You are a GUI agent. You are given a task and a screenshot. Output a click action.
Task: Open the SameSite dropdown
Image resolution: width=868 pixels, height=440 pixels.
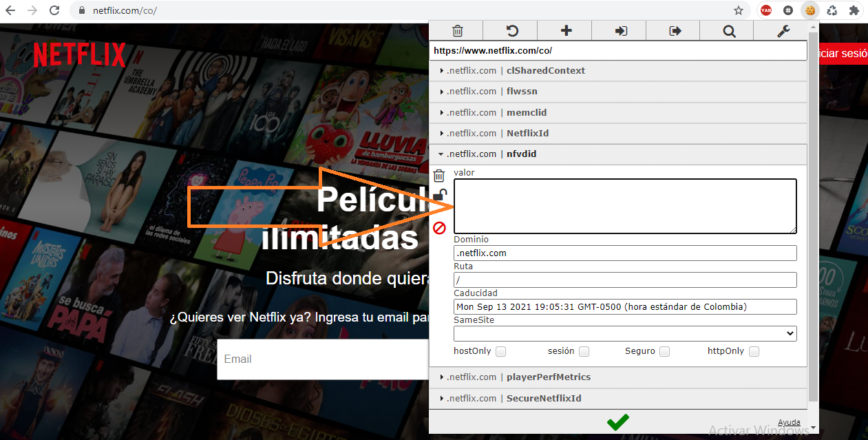625,333
